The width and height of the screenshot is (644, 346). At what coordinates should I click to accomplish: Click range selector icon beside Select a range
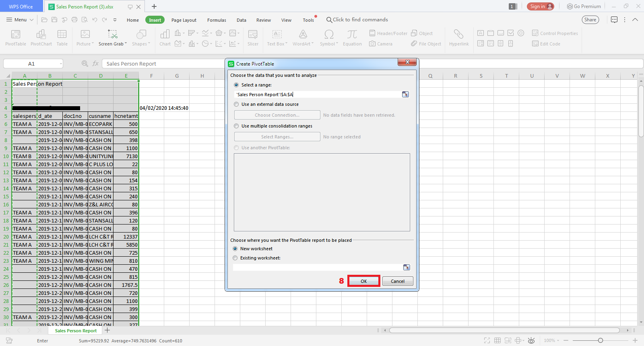(405, 95)
